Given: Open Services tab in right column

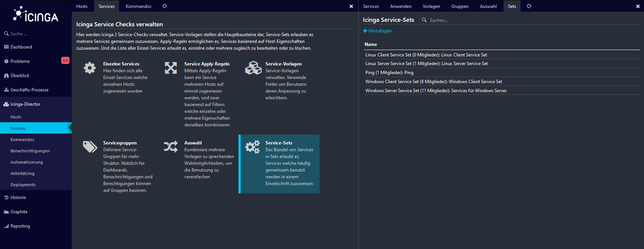Looking at the screenshot, I should (x=371, y=6).
